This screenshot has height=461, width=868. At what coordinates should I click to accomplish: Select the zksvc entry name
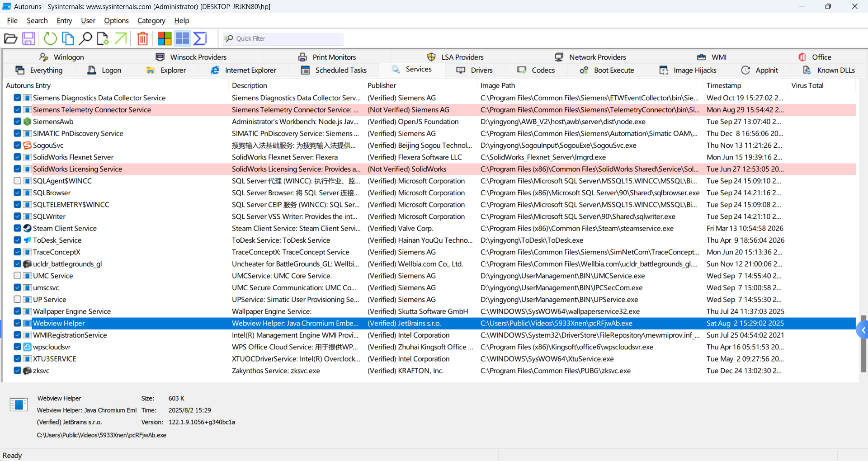tap(41, 371)
